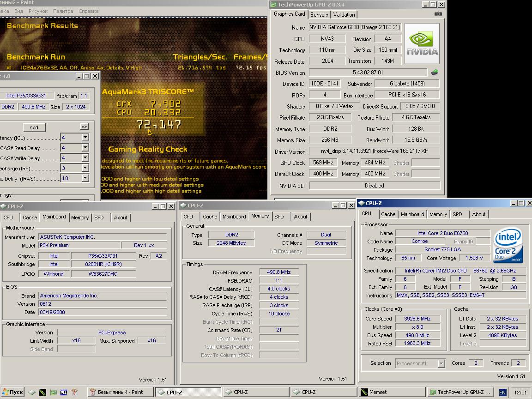Click the Command Rate 2T value
The image size is (532, 399).
279,330
